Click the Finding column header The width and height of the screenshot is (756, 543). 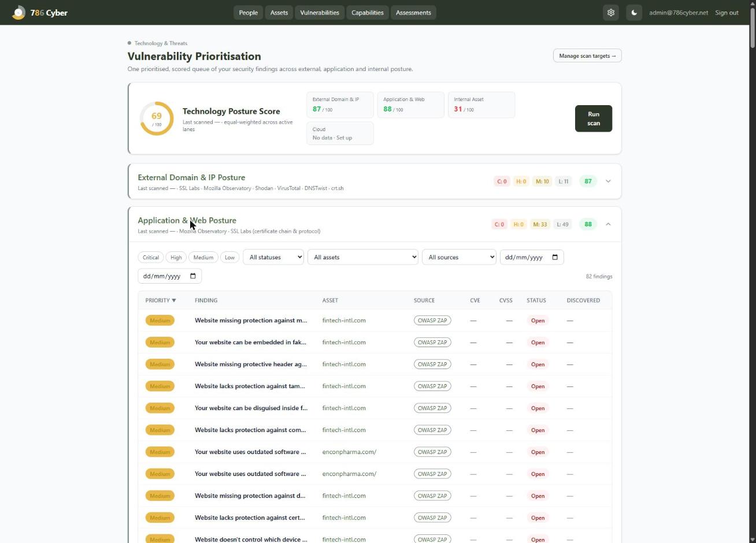[206, 300]
